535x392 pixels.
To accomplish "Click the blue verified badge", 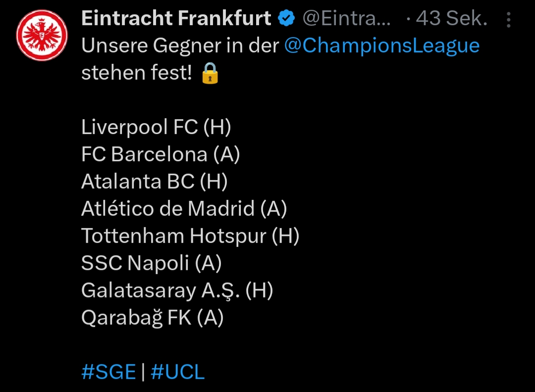I will tap(286, 19).
